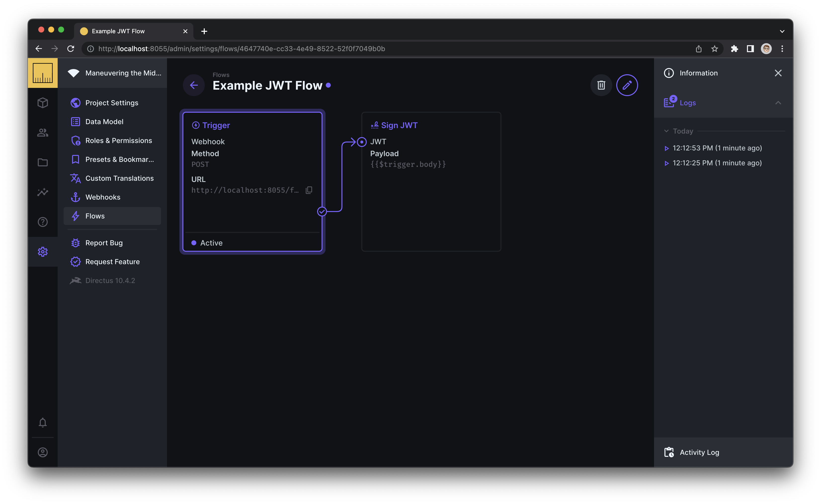
Task: Open notifications via bell icon
Action: (x=43, y=422)
